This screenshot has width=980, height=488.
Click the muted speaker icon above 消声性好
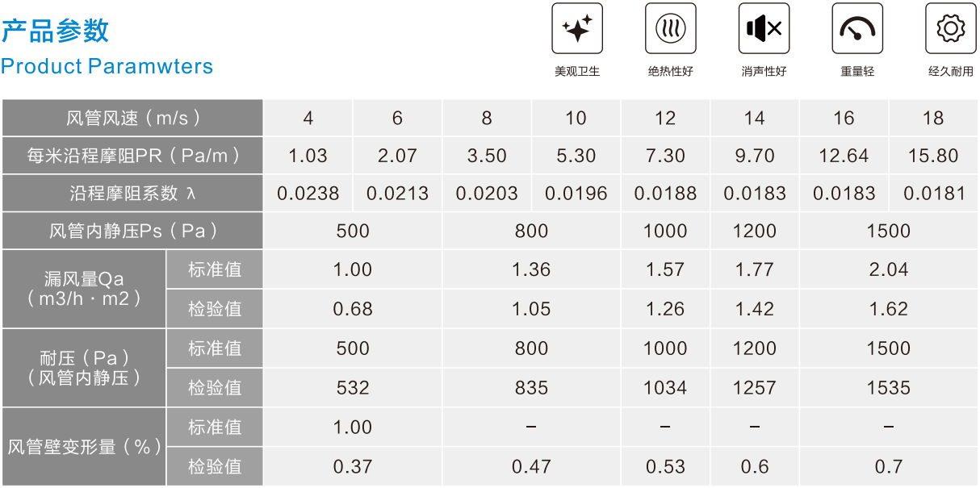[x=764, y=28]
